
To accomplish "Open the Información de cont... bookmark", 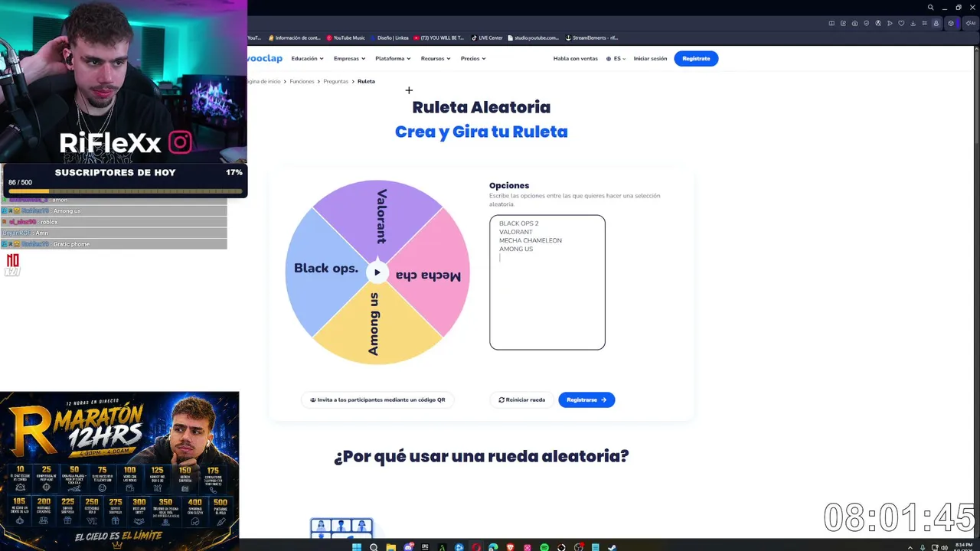I will coord(295,37).
